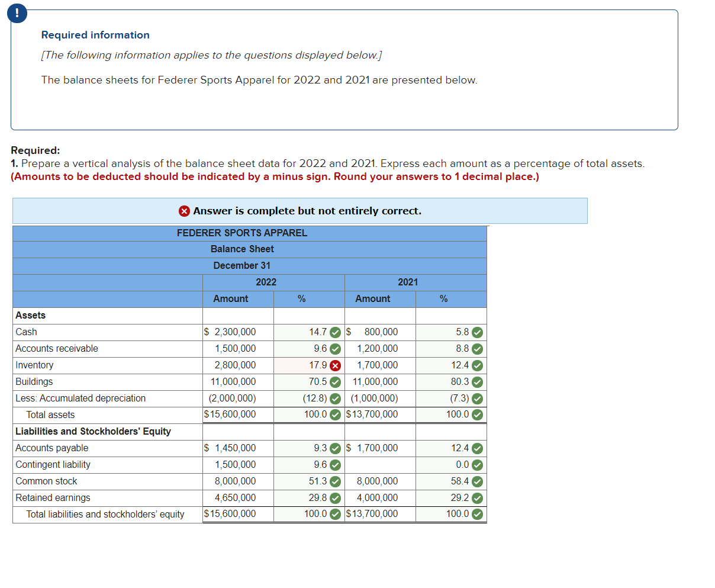This screenshot has height=588, width=715.
Task: Click the 'FEDERER SPORTS APPAREL' table title
Action: (x=242, y=233)
